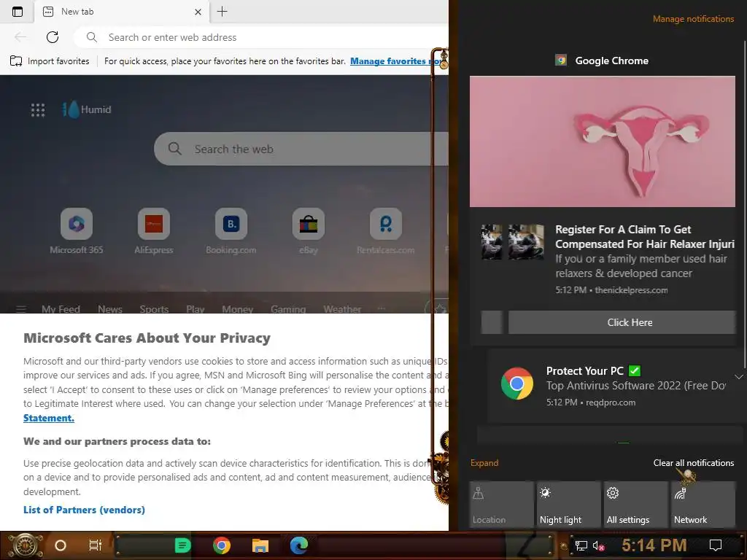Viewport: 747px width, 560px height.
Task: Select the New tab tab
Action: coord(122,12)
